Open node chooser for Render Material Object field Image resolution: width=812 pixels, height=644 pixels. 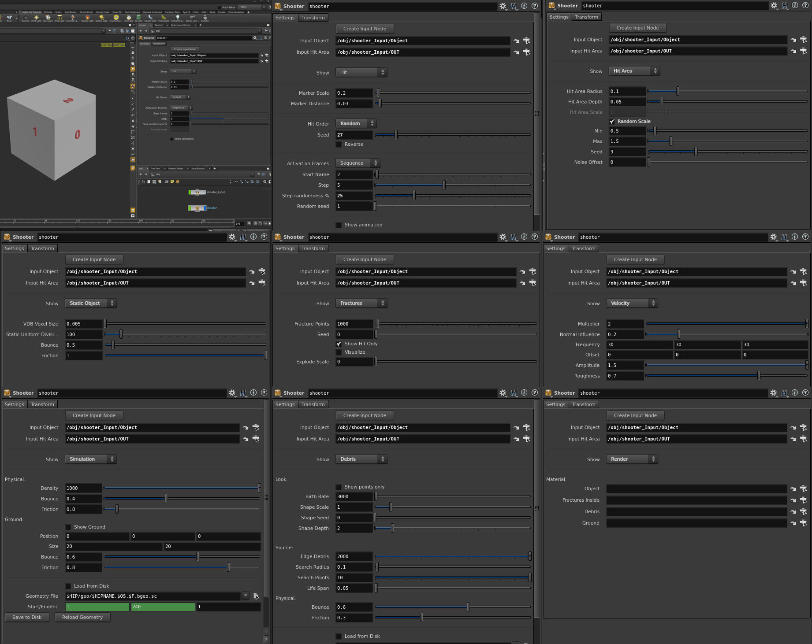tap(803, 489)
